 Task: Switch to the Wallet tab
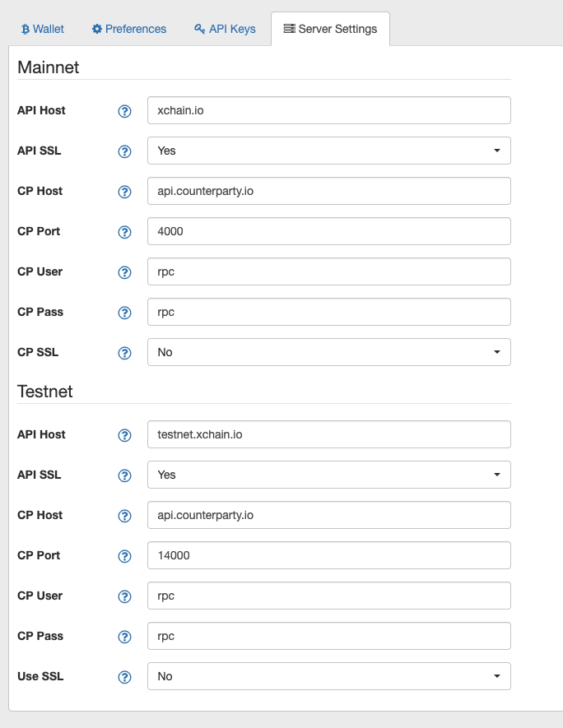point(43,29)
